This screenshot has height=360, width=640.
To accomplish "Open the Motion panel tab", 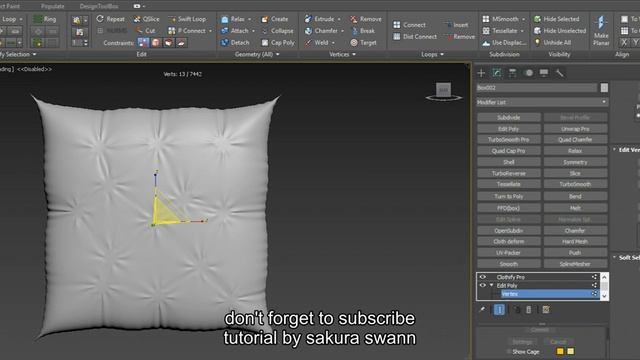I will tap(529, 73).
